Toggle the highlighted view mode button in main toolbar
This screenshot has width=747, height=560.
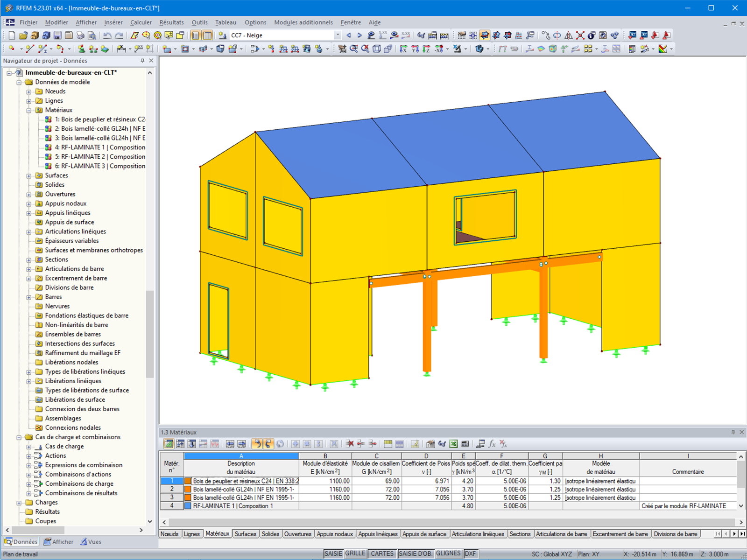(x=485, y=35)
